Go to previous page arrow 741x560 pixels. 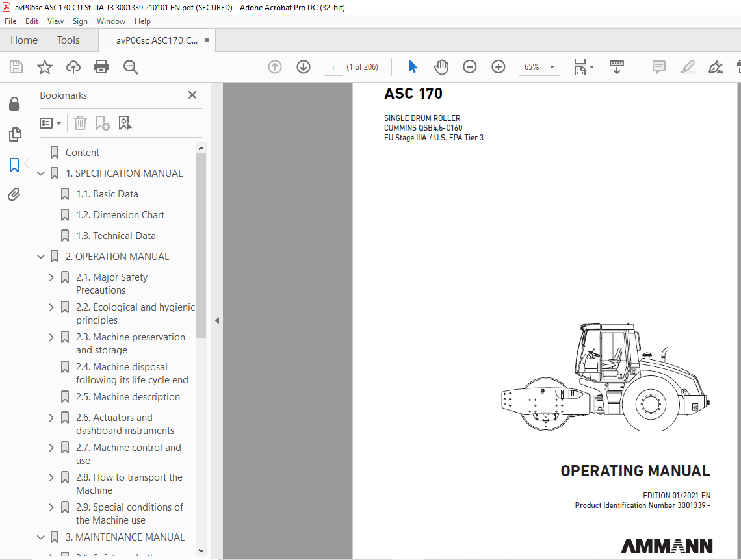click(274, 67)
